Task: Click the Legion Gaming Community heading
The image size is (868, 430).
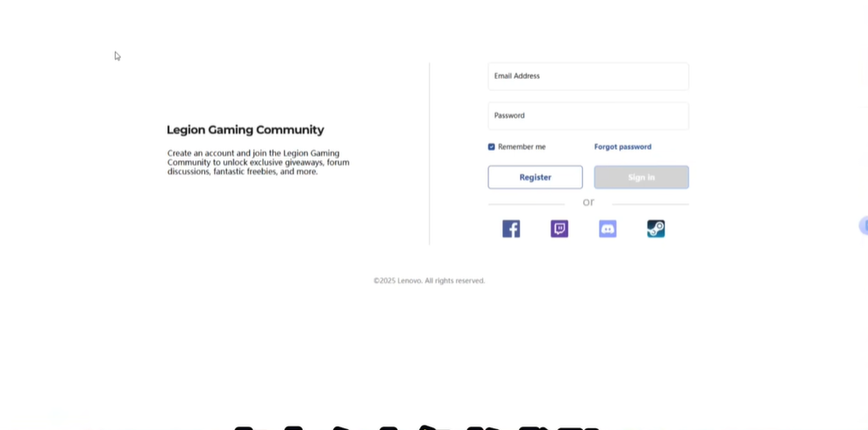Action: click(245, 130)
